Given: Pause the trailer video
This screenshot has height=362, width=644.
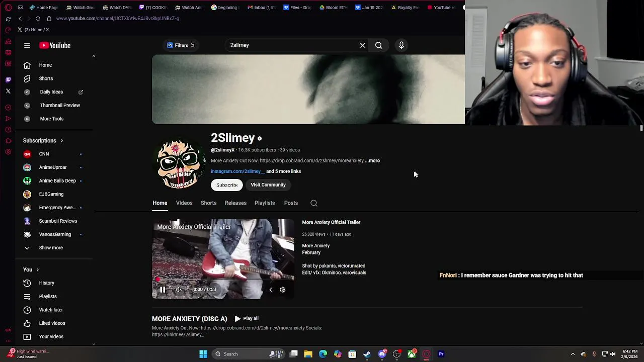Looking at the screenshot, I should point(163,290).
